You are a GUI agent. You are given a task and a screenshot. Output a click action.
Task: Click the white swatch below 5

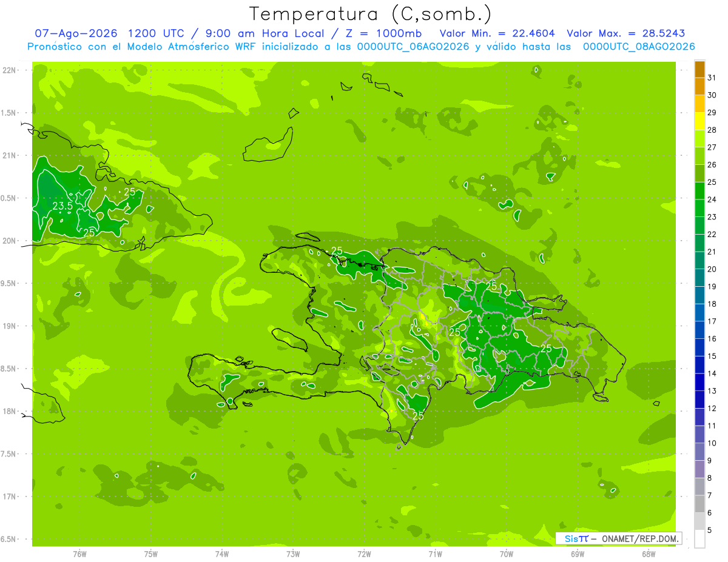coord(699,539)
